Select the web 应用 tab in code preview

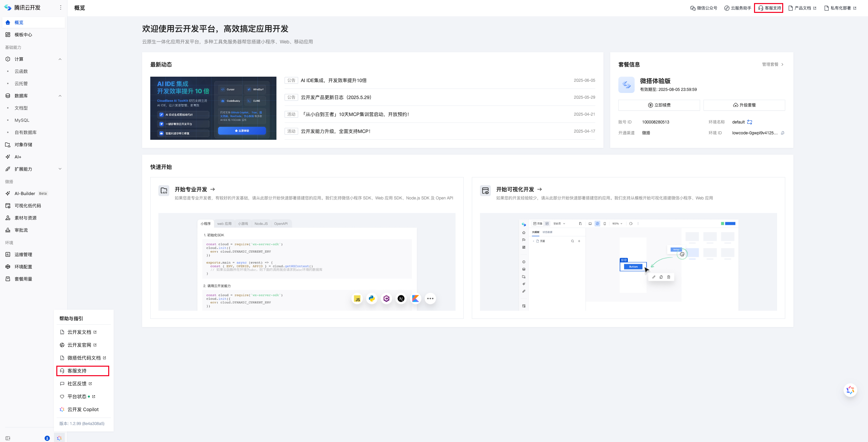tap(224, 224)
